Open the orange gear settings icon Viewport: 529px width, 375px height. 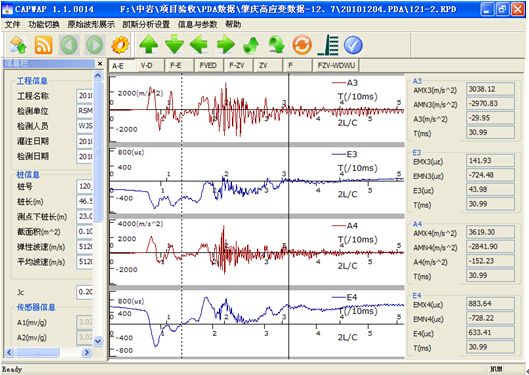[120, 45]
